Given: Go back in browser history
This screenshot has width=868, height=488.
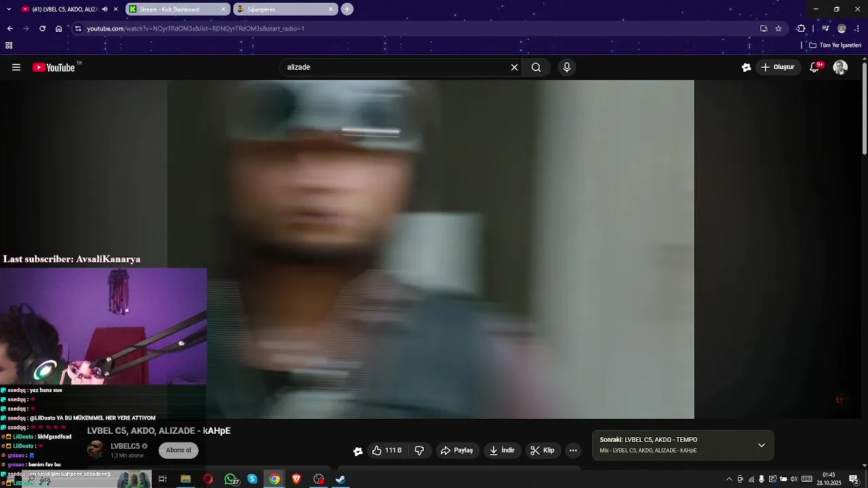Looking at the screenshot, I should pyautogui.click(x=9, y=28).
